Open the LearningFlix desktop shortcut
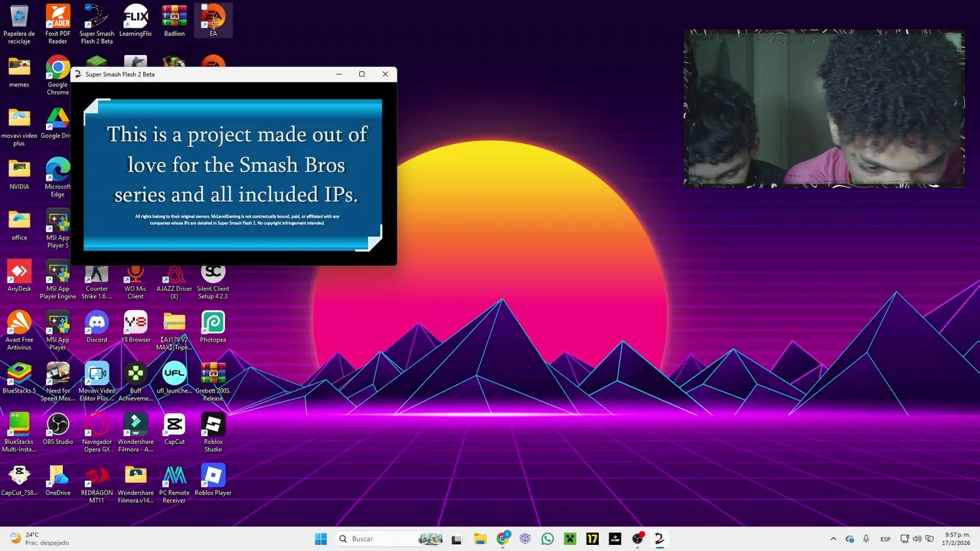980x551 pixels. tap(136, 21)
